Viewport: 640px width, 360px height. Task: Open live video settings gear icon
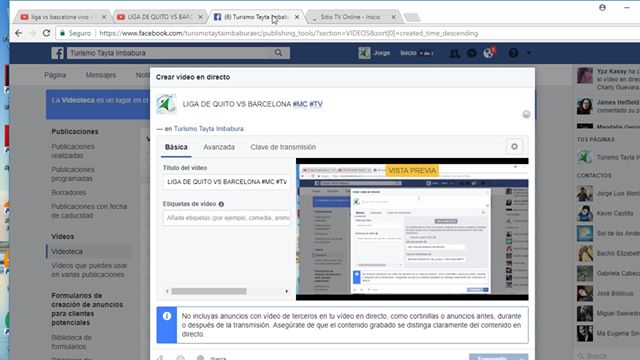(x=514, y=147)
